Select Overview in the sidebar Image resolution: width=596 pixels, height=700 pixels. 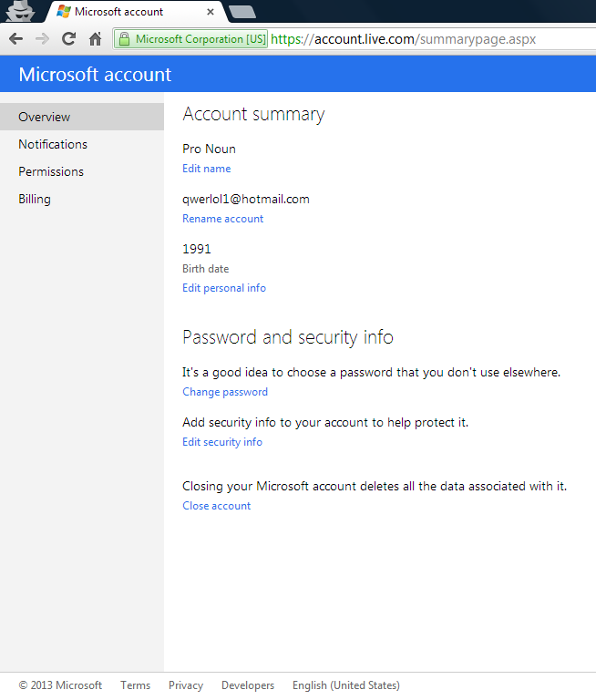[x=44, y=117]
